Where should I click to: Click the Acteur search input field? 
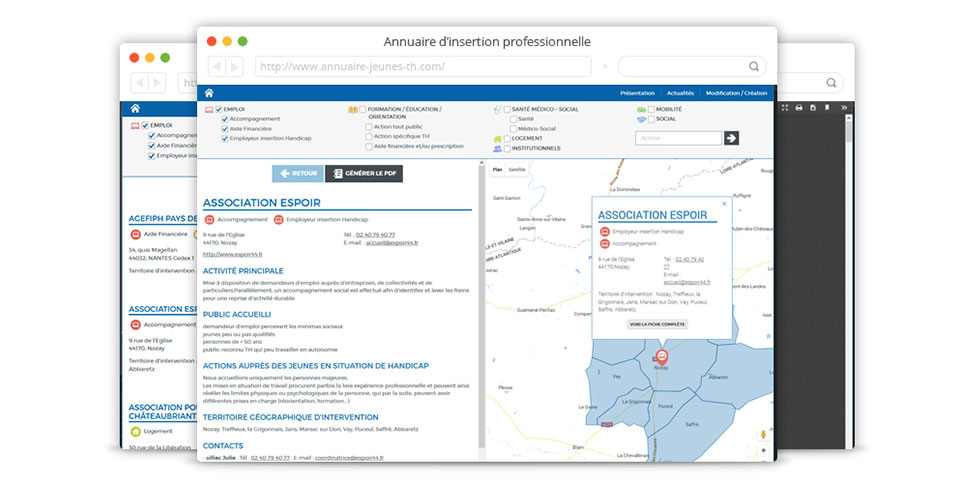pyautogui.click(x=678, y=138)
